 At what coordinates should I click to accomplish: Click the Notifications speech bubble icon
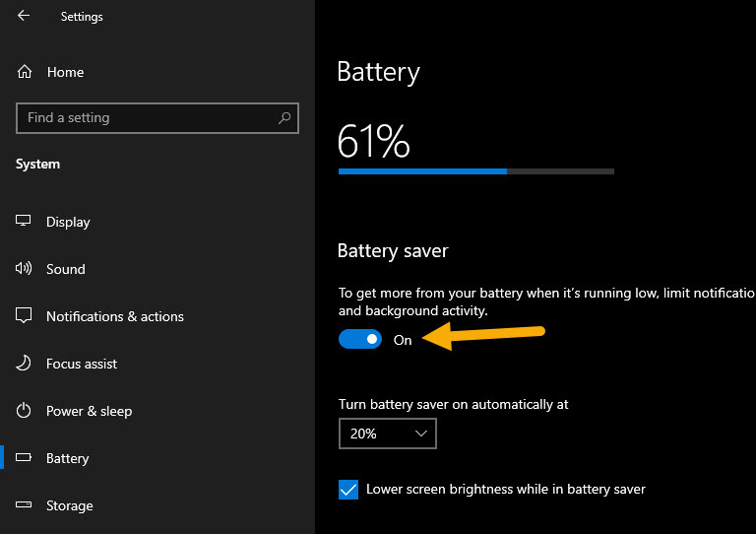(24, 316)
